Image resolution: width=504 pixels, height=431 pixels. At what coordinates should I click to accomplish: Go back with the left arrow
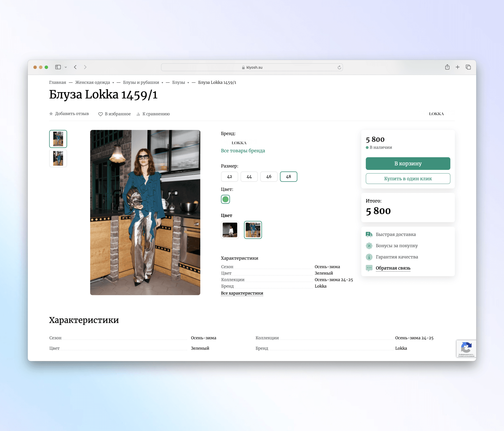pos(75,67)
